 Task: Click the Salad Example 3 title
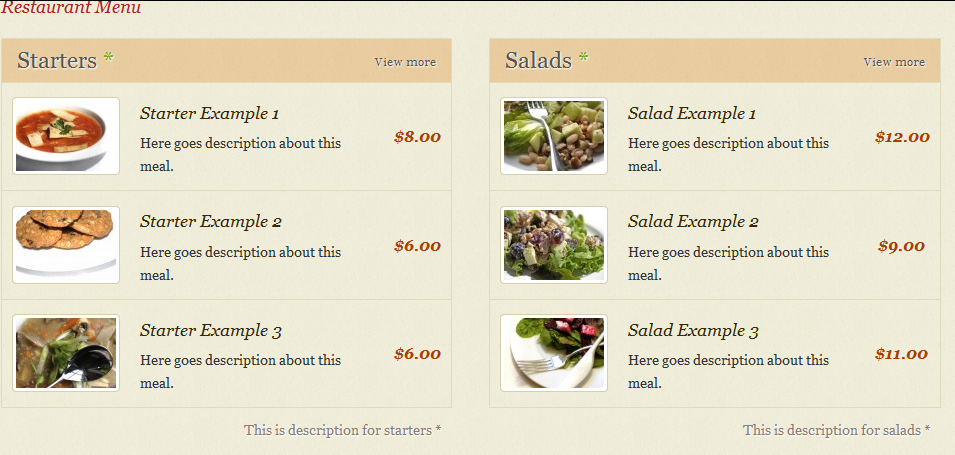693,331
